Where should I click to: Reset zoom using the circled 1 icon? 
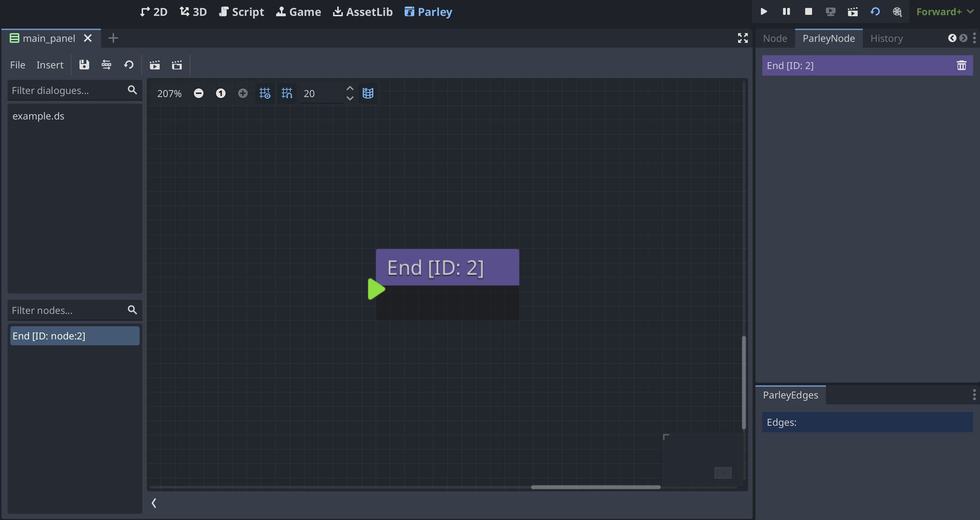(x=221, y=93)
